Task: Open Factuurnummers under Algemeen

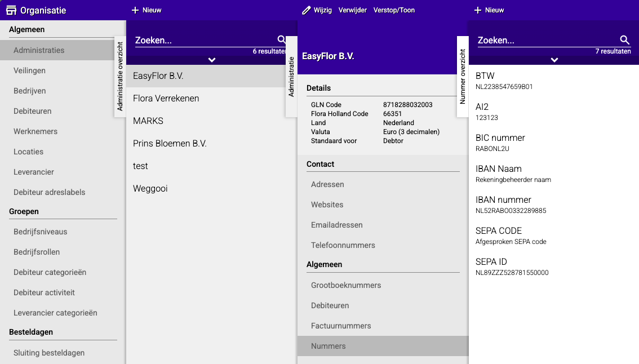Action: coord(383,326)
